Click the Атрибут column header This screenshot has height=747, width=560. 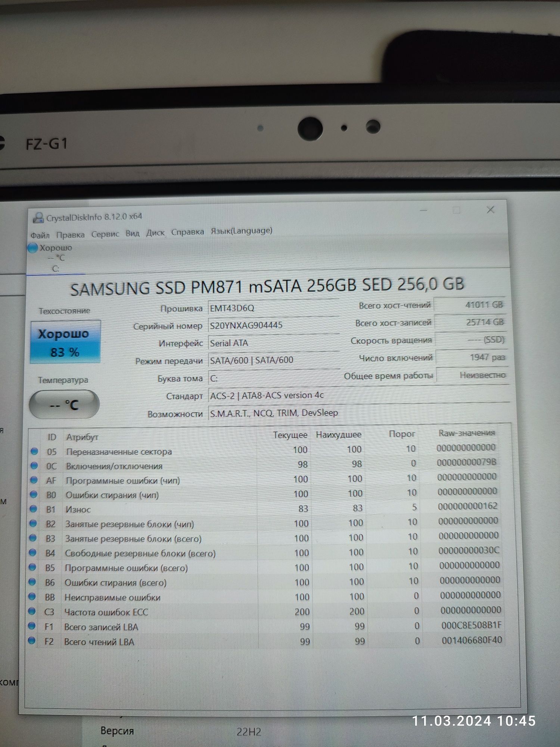click(x=82, y=437)
